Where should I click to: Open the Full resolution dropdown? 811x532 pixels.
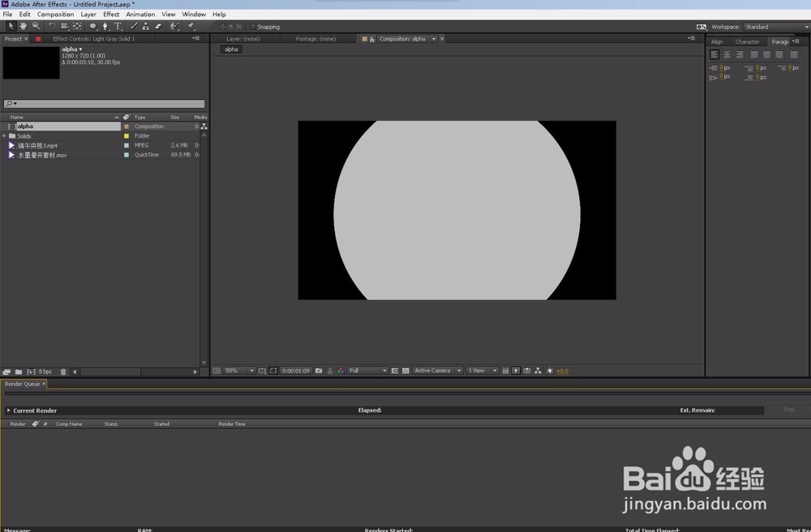click(367, 371)
